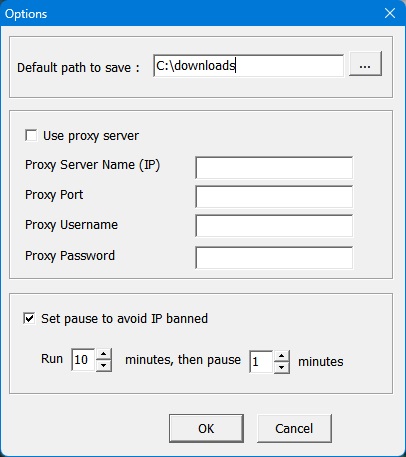Decrease Run minutes with down arrow

pos(104,366)
